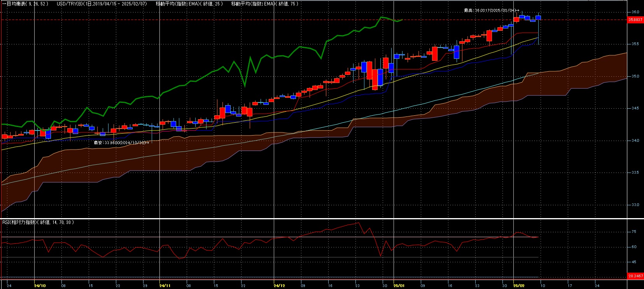
Task: Click the 34.0 price axis value
Action: click(635, 141)
